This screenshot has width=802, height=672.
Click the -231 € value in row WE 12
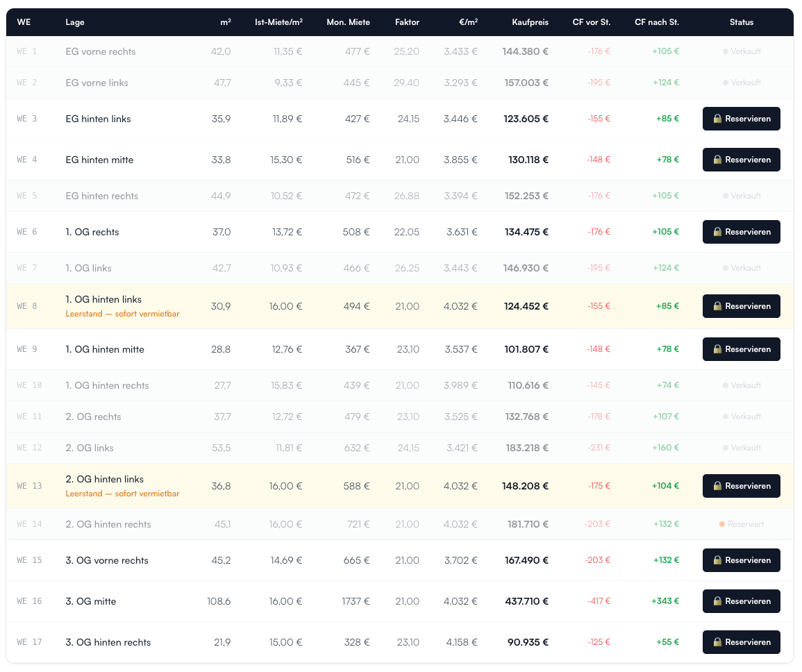(599, 448)
